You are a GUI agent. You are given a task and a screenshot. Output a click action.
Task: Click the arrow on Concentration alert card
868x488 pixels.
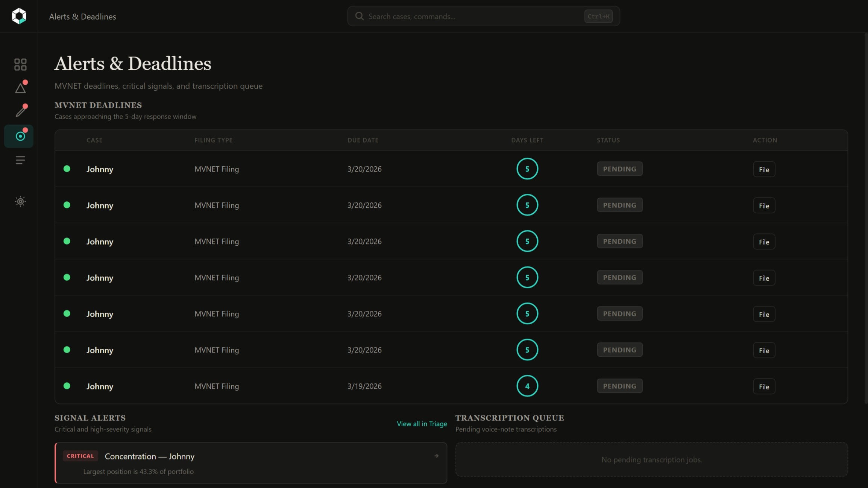tap(436, 456)
